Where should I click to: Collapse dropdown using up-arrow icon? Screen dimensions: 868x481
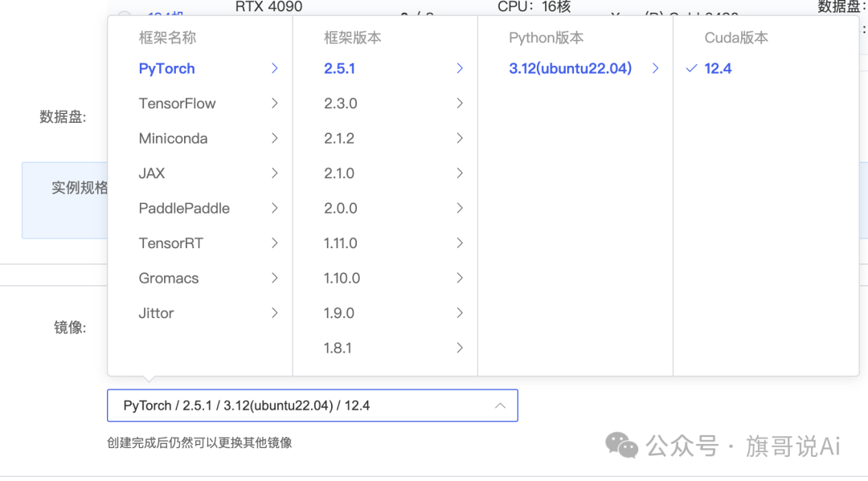point(500,406)
